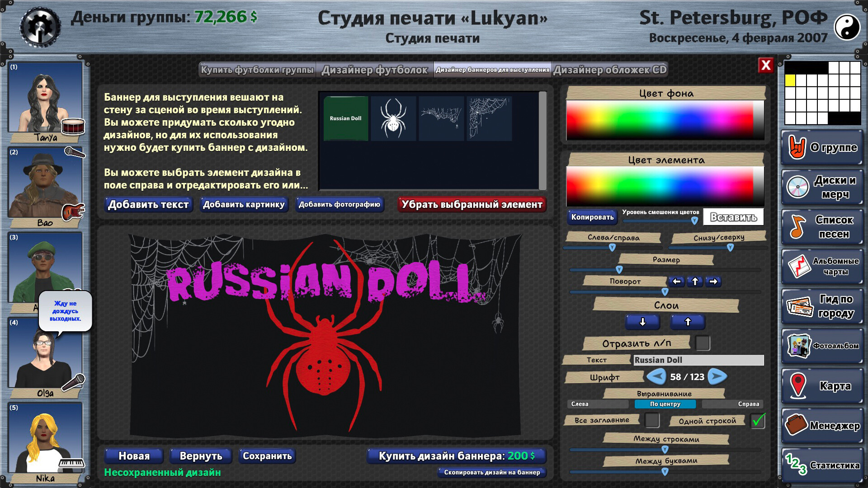The image size is (868, 488).
Task: View the Альбомные чарты
Action: pyautogui.click(x=822, y=266)
